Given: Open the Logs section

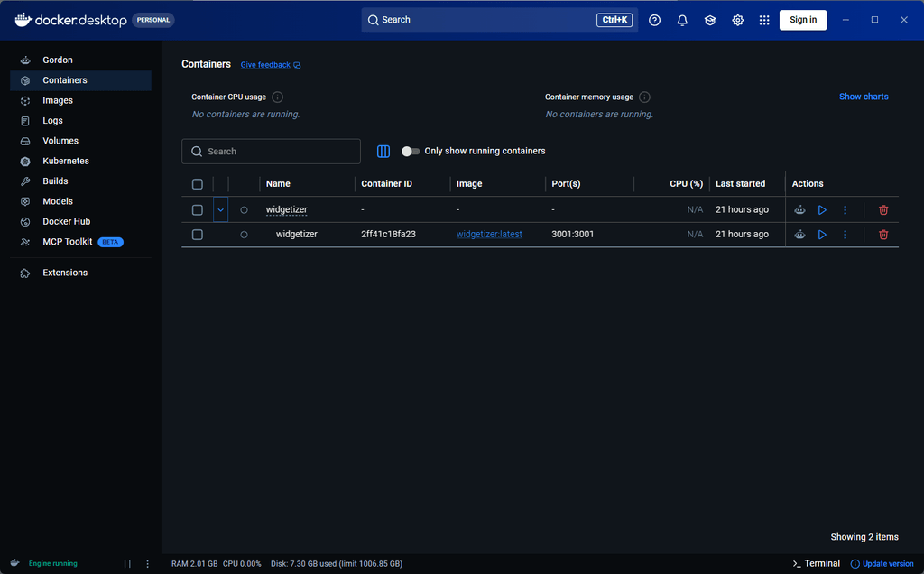Looking at the screenshot, I should pyautogui.click(x=80, y=120).
